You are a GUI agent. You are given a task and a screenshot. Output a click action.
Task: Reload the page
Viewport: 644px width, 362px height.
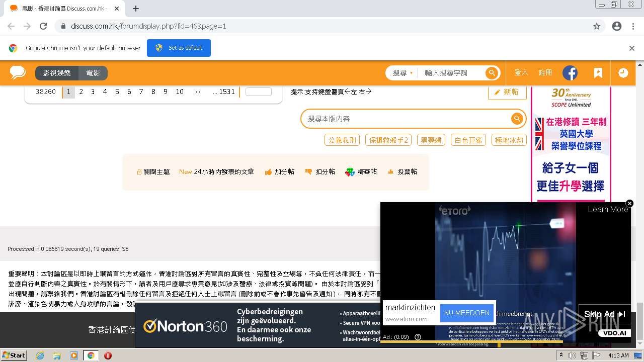coord(43,26)
